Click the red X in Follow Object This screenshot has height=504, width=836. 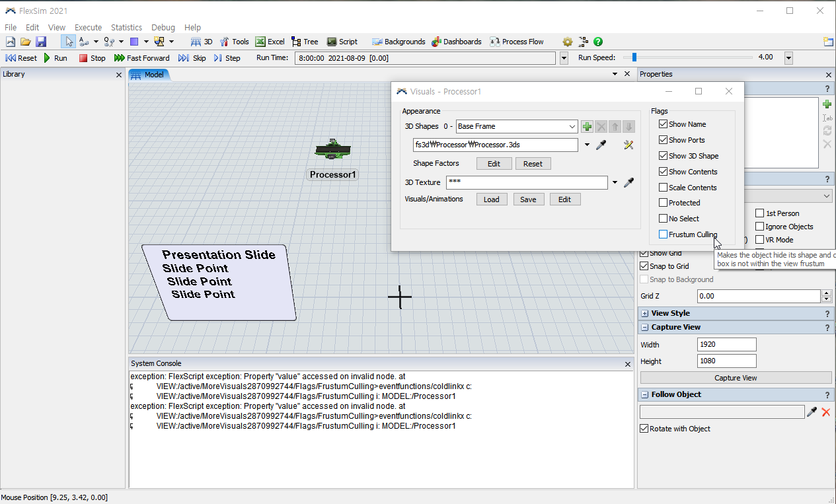click(x=825, y=412)
